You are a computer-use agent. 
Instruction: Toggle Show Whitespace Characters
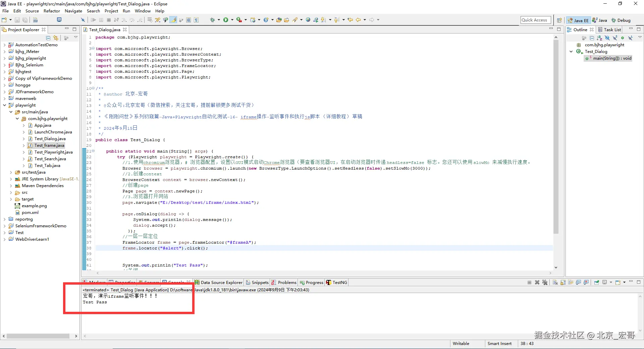point(196,20)
